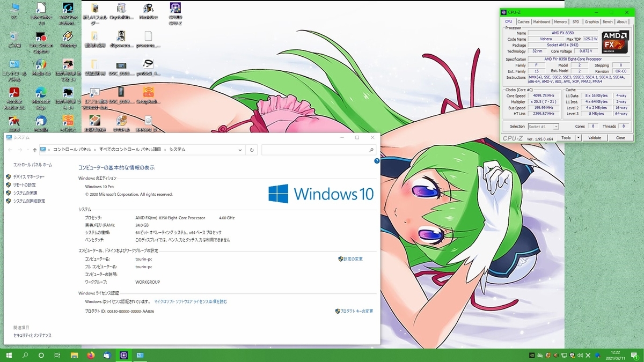Image resolution: width=644 pixels, height=362 pixels.
Task: Expand the chevron after すべてのコントロール パネル項目 breadcrumb
Action: tap(165, 150)
